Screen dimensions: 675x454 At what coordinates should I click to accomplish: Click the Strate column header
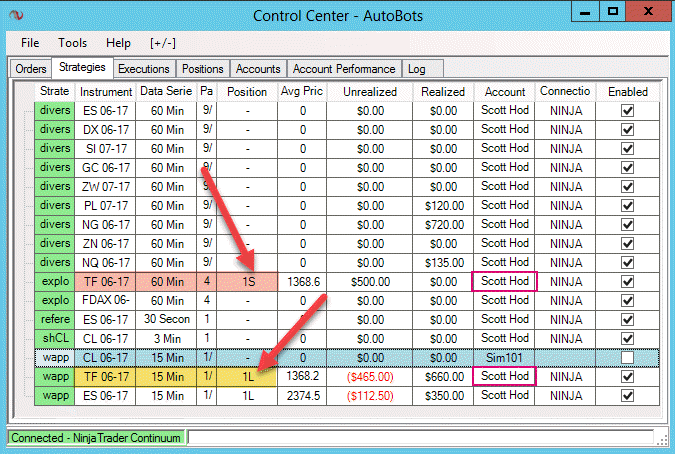54,91
